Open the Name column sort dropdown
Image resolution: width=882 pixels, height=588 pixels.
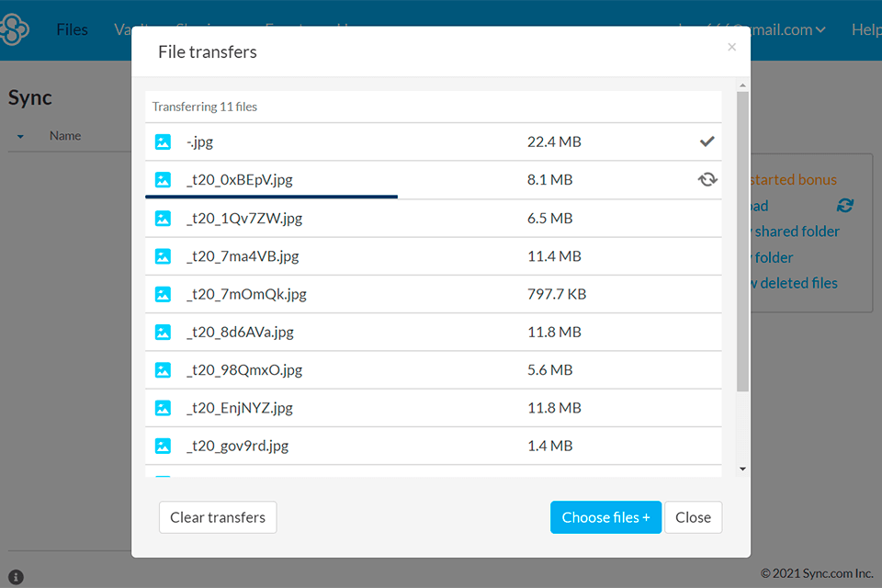20,135
